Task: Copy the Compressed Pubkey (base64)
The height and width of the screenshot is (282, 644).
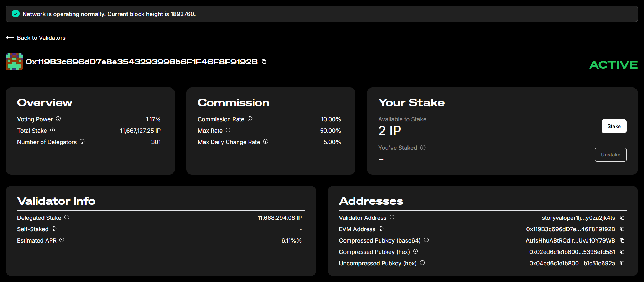Action: coord(622,240)
